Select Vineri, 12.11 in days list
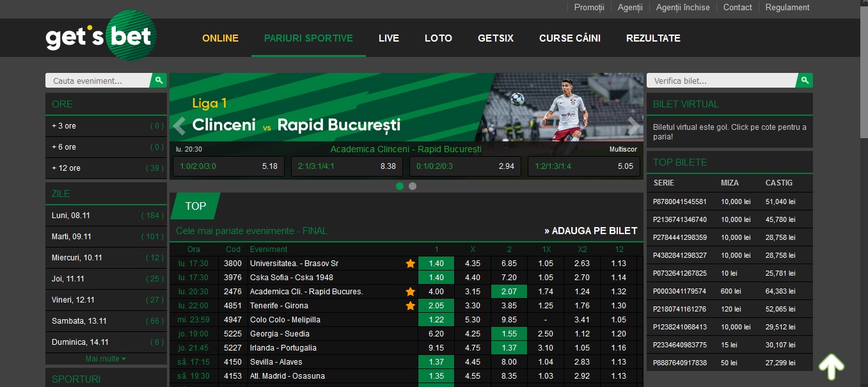The height and width of the screenshot is (387, 868). click(106, 300)
